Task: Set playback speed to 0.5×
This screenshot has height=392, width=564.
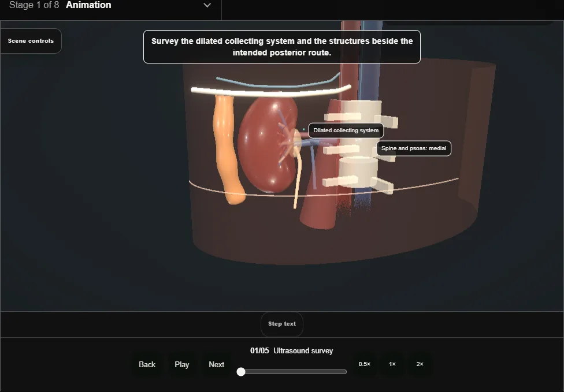Action: tap(365, 364)
